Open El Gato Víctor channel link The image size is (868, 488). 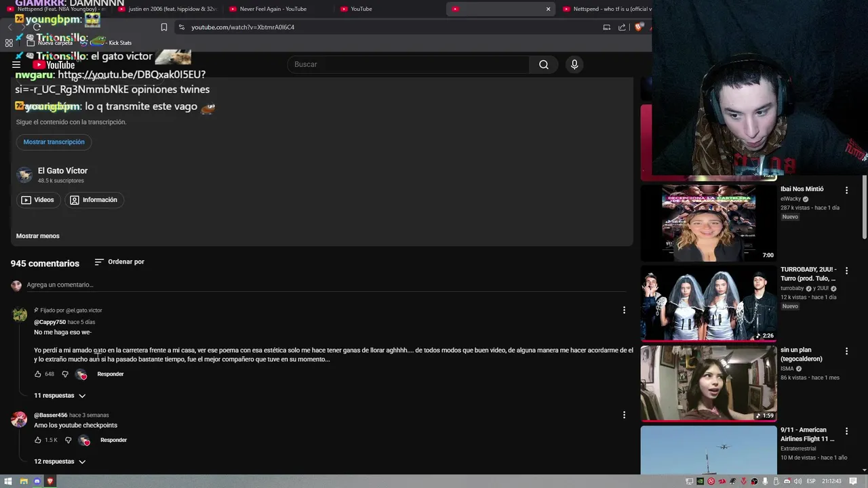[x=62, y=171]
